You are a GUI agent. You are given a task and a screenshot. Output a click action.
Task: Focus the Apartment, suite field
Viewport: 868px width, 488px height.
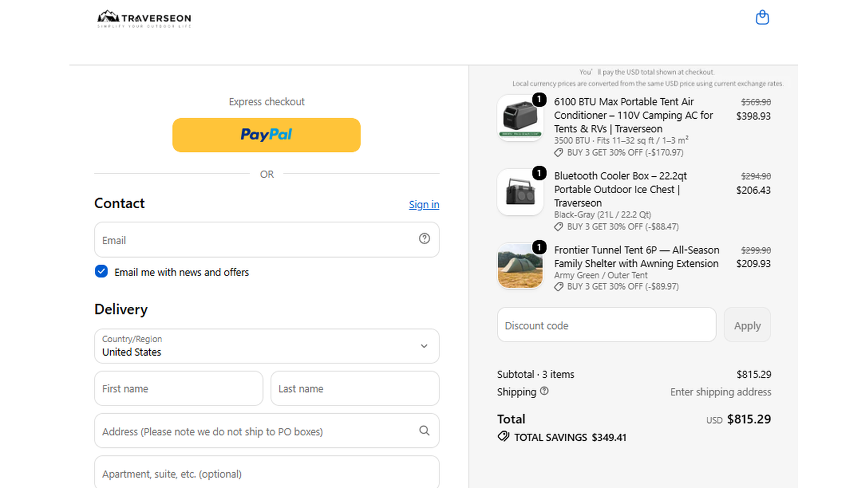(x=267, y=473)
